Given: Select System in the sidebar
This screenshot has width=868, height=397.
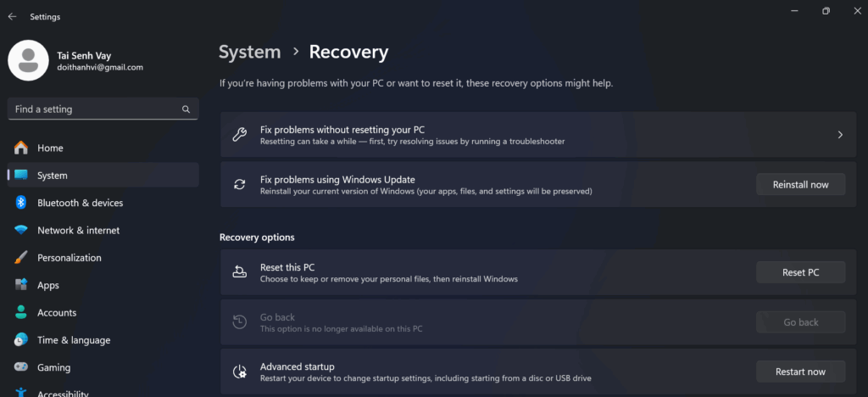Looking at the screenshot, I should click(103, 176).
